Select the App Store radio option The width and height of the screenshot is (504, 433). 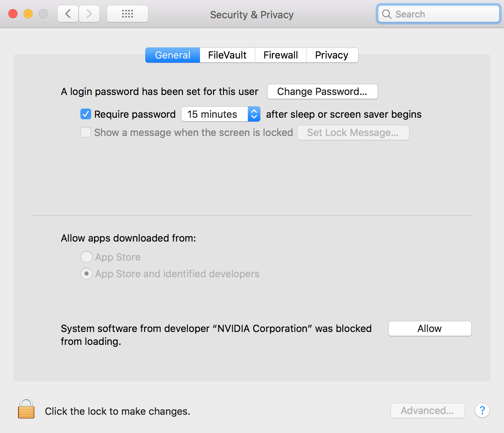pos(87,257)
